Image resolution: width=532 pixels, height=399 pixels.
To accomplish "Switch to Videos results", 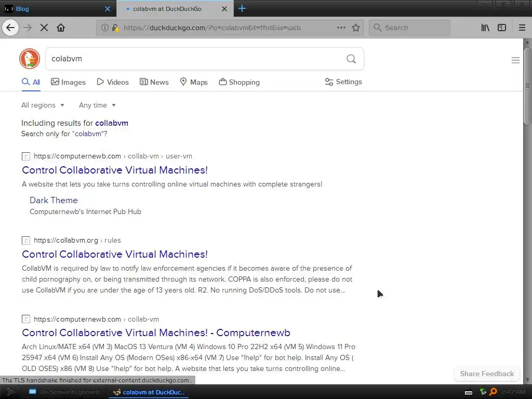I will (x=113, y=82).
